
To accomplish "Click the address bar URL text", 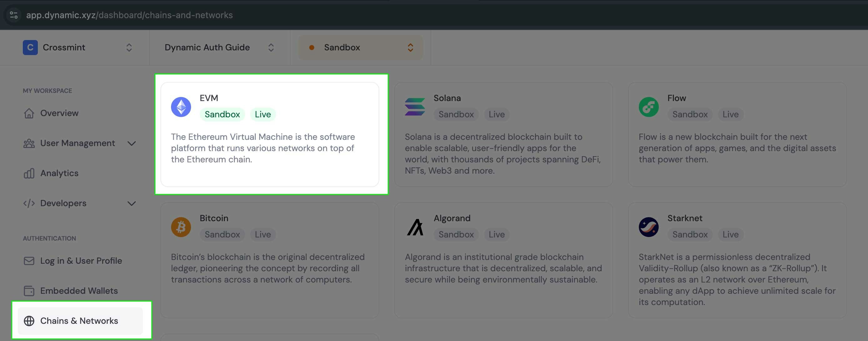I will point(129,15).
